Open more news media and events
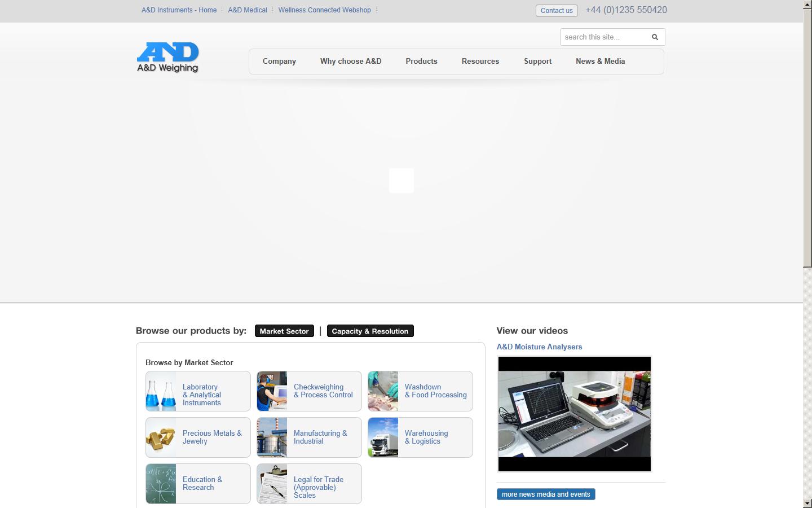 [x=545, y=494]
